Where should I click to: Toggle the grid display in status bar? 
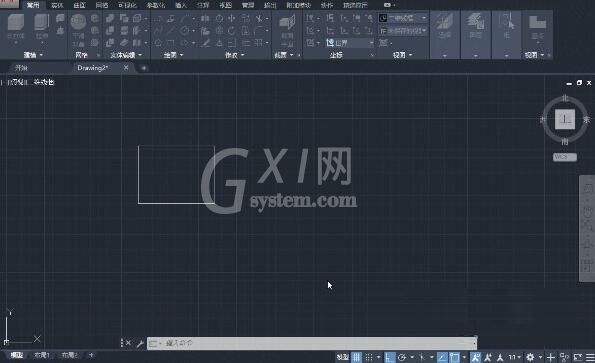point(356,357)
